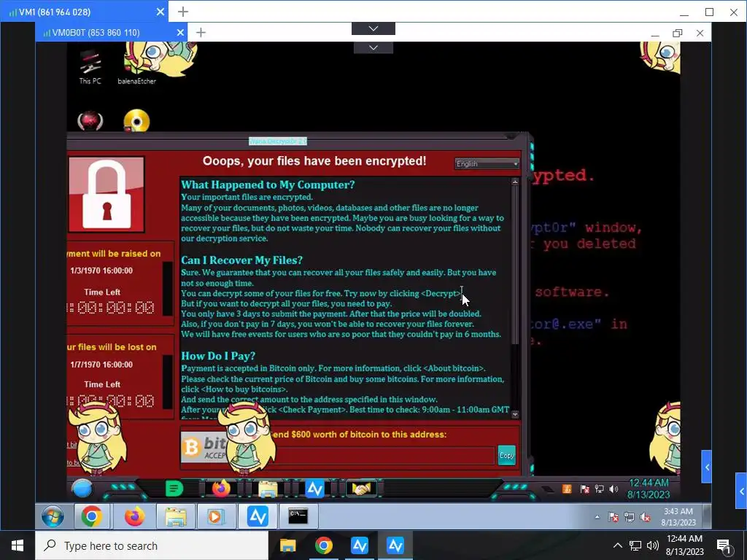The width and height of the screenshot is (747, 560).
Task: Click date '1/3/1970 16:00:00'
Action: pos(101,271)
